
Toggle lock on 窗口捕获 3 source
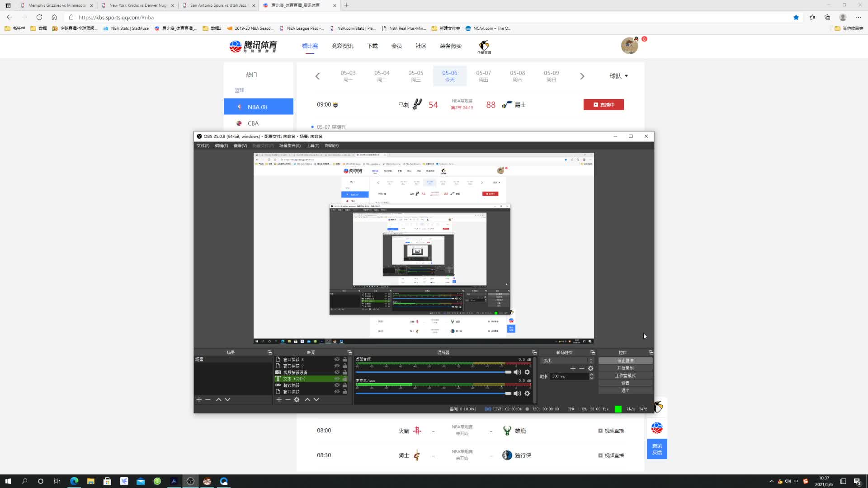(344, 360)
